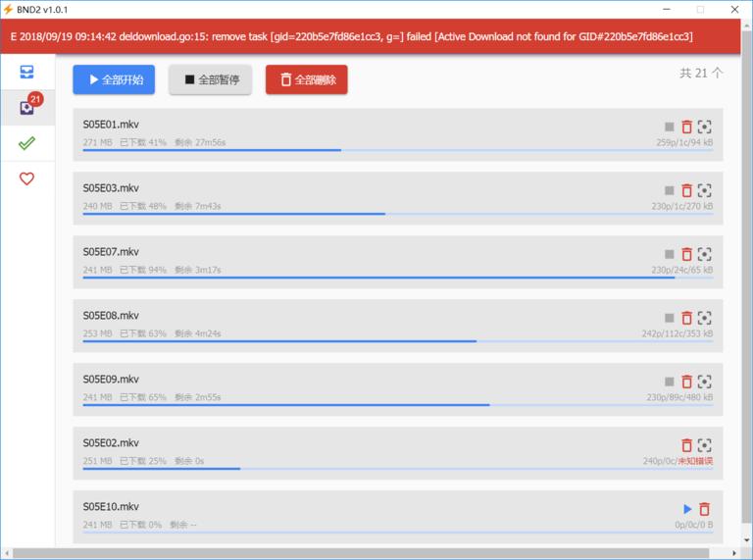Stop the S05E07.mkv download
The width and height of the screenshot is (753, 560).
coord(669,254)
